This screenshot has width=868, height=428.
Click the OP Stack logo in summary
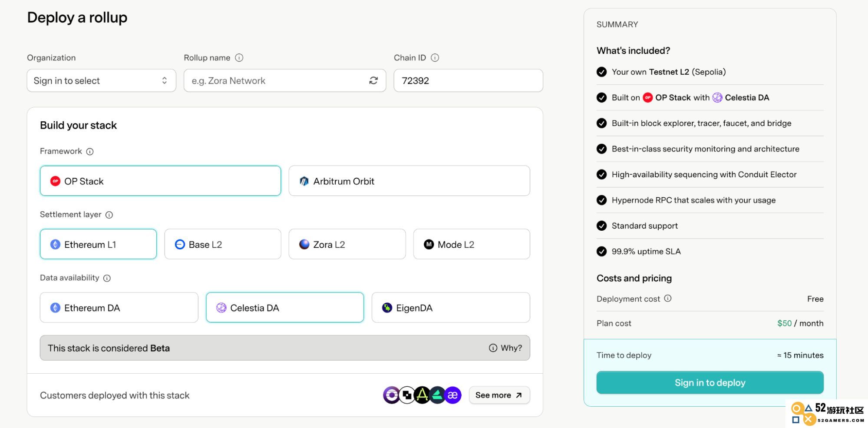647,97
